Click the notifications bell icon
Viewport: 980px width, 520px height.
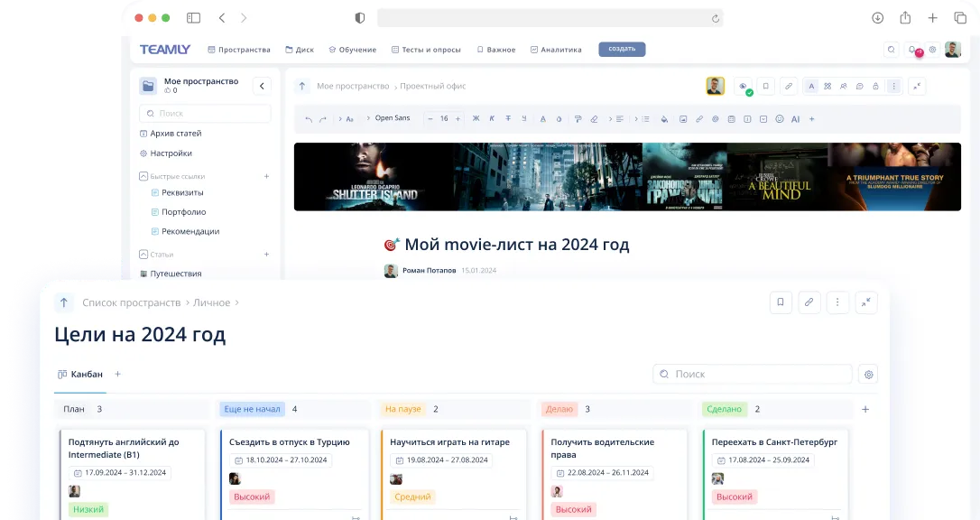[912, 50]
